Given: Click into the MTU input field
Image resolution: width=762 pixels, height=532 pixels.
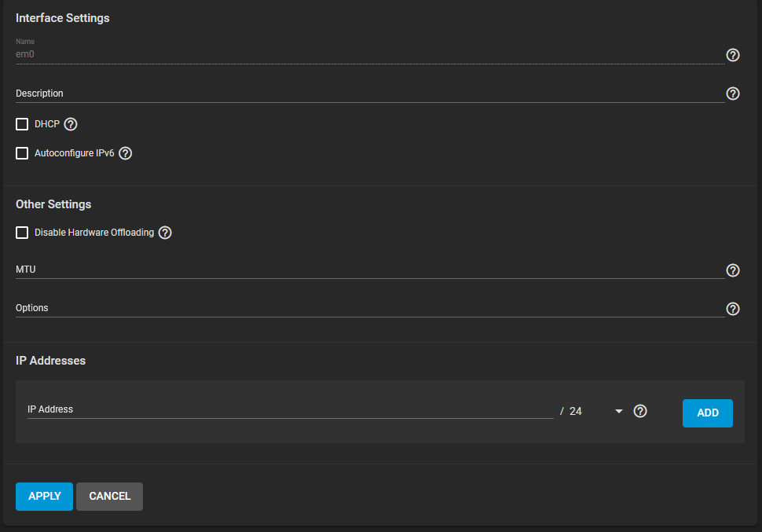Looking at the screenshot, I should pos(370,270).
